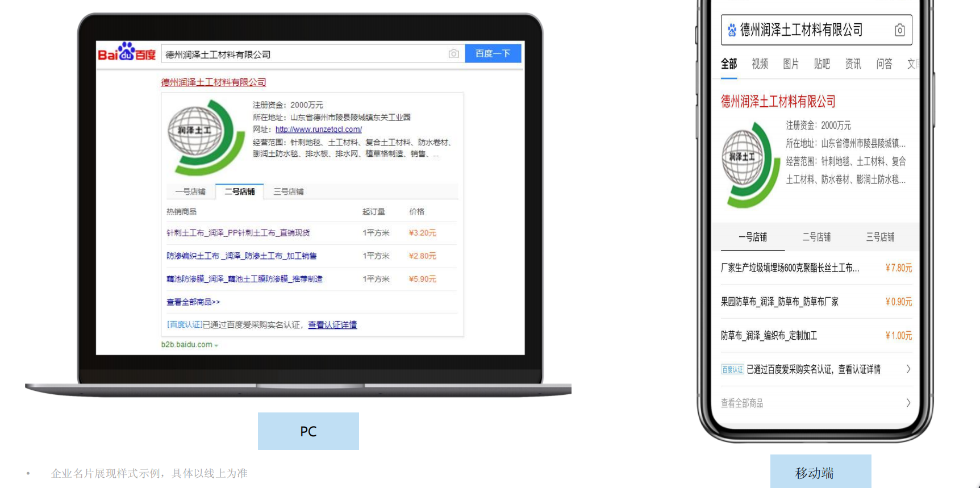Click the 百度一下 search button
Viewport: 980px width, 488px height.
click(x=493, y=53)
